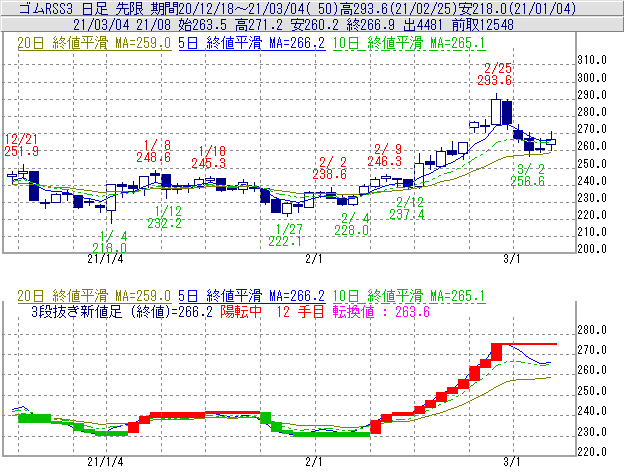Click the green 2/4 228.0 annotation
This screenshot has height=473, width=624.
351,224
